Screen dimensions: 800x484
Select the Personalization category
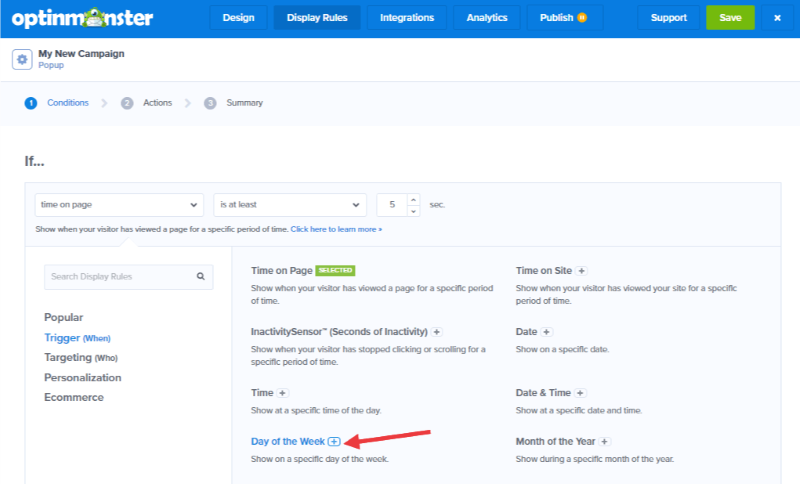coord(83,378)
